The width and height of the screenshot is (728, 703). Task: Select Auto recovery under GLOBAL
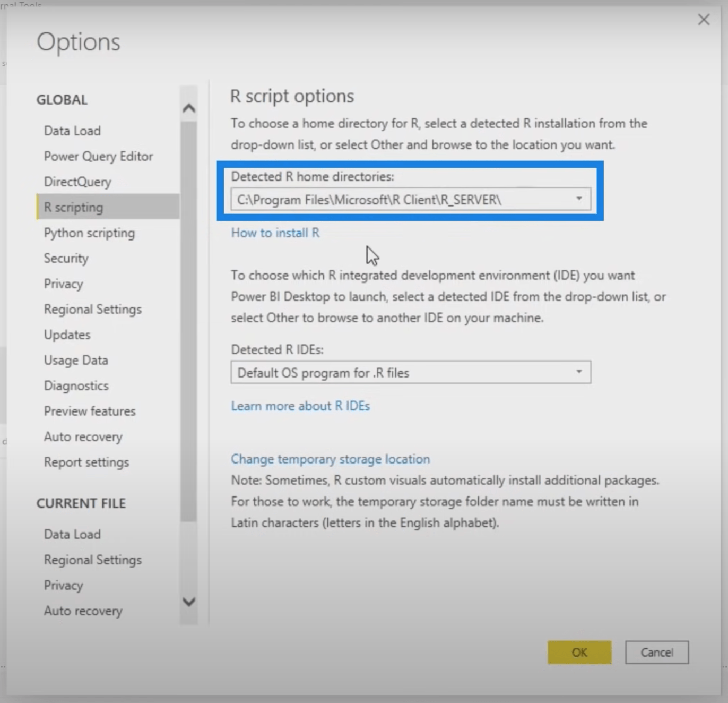[x=83, y=436]
